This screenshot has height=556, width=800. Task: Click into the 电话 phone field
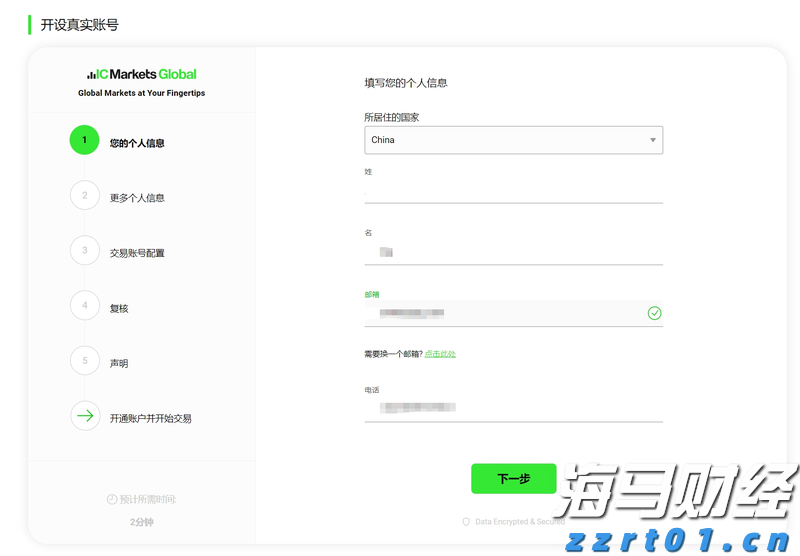513,408
